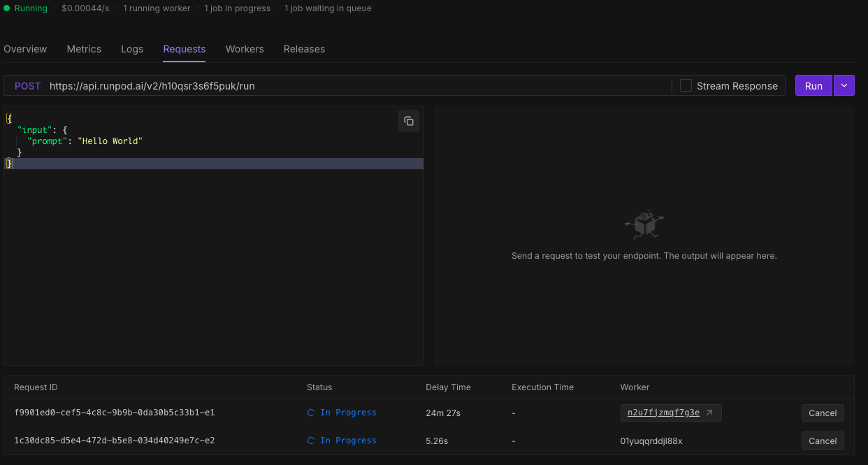Viewport: 868px width, 465px height.
Task: Click the In Progress spinner icon for request f9901ed0
Action: 311,413
